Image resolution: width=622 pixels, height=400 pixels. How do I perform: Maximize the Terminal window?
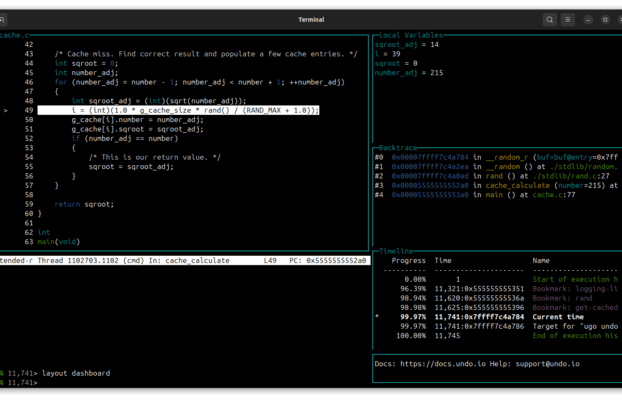click(605, 20)
